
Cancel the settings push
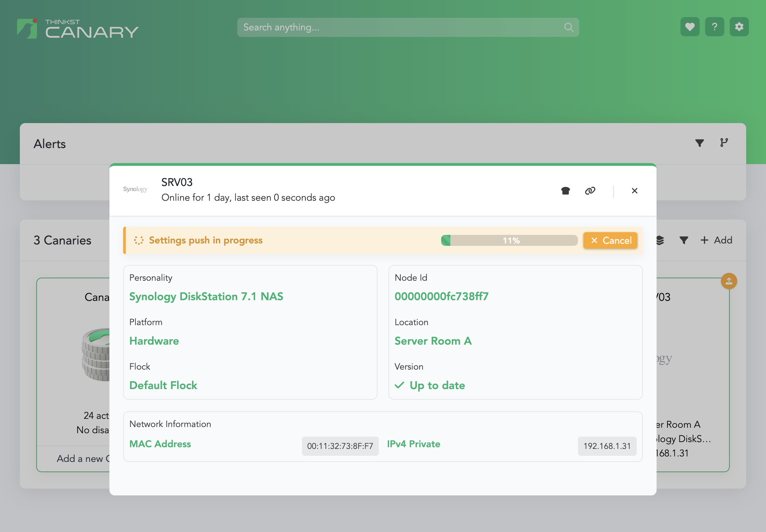pyautogui.click(x=610, y=240)
